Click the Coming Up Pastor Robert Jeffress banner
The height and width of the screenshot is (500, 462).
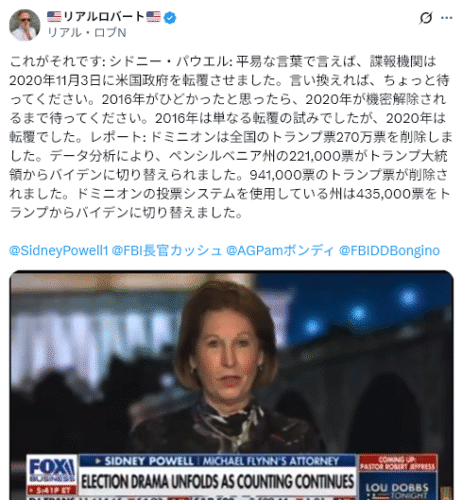(398, 463)
